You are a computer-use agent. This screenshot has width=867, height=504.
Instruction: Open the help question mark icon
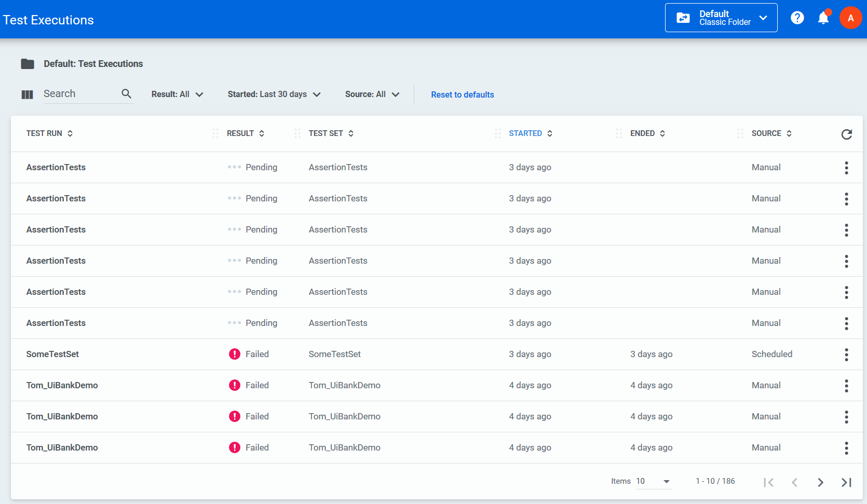(x=797, y=18)
